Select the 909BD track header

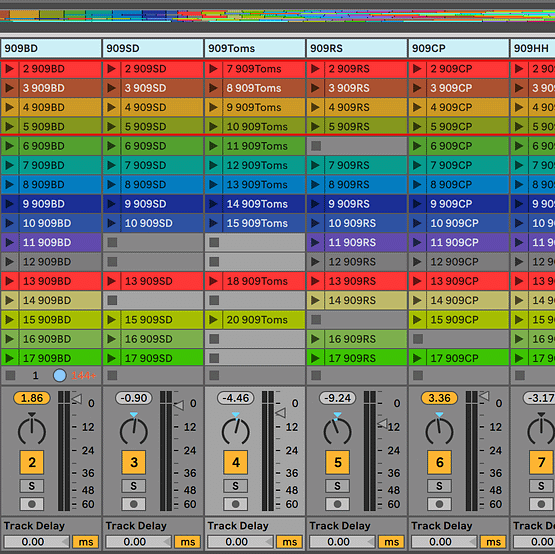51,48
